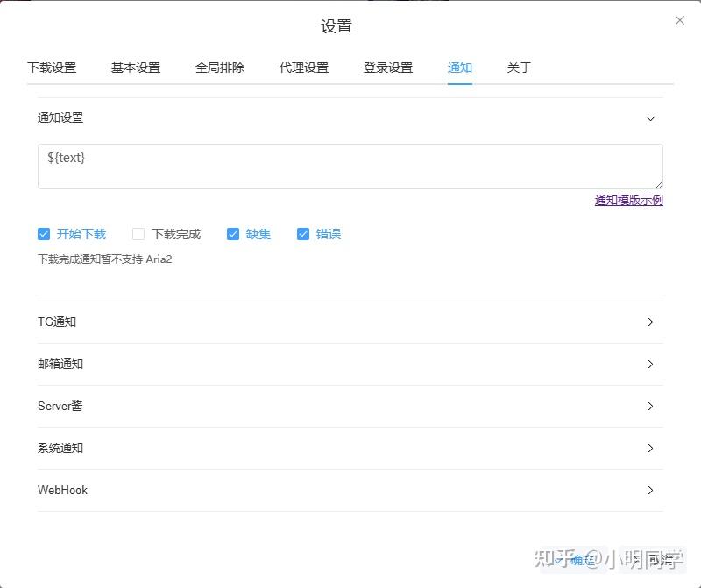Switch to the 代理设置 tab
701x588 pixels.
303,67
